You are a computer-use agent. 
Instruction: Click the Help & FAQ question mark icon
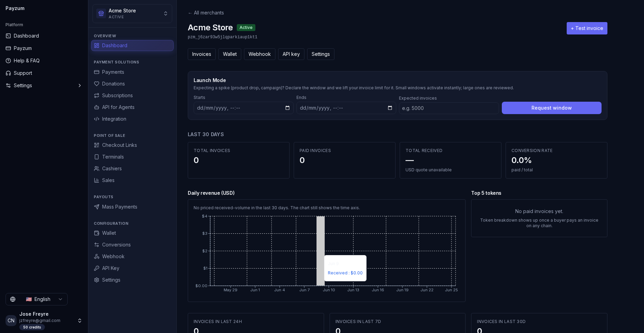point(8,61)
